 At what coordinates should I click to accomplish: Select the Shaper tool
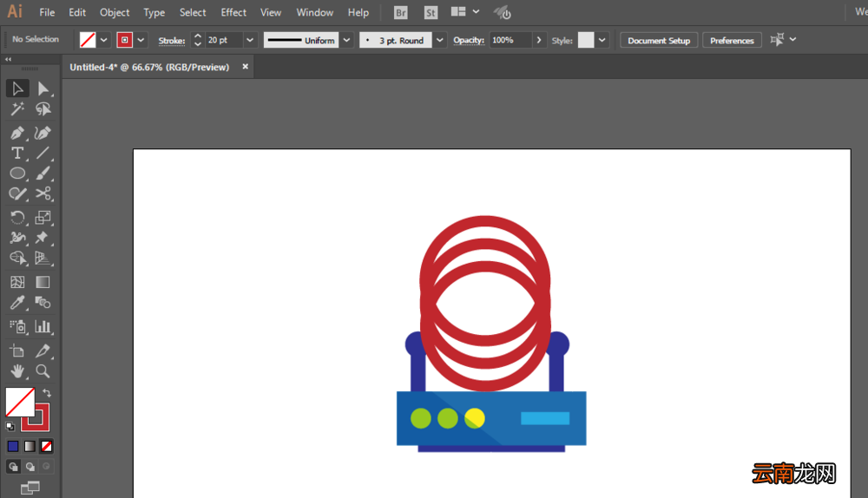click(x=17, y=193)
